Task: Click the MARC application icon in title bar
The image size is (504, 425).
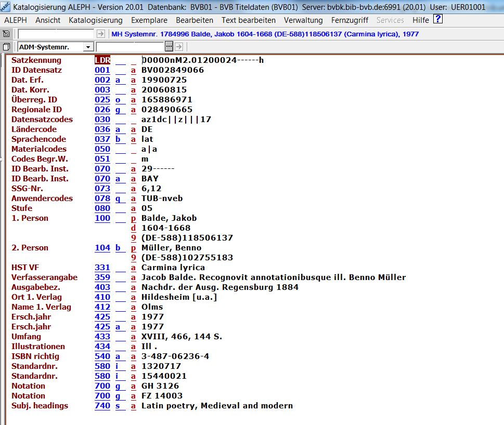Action: [x=5, y=7]
